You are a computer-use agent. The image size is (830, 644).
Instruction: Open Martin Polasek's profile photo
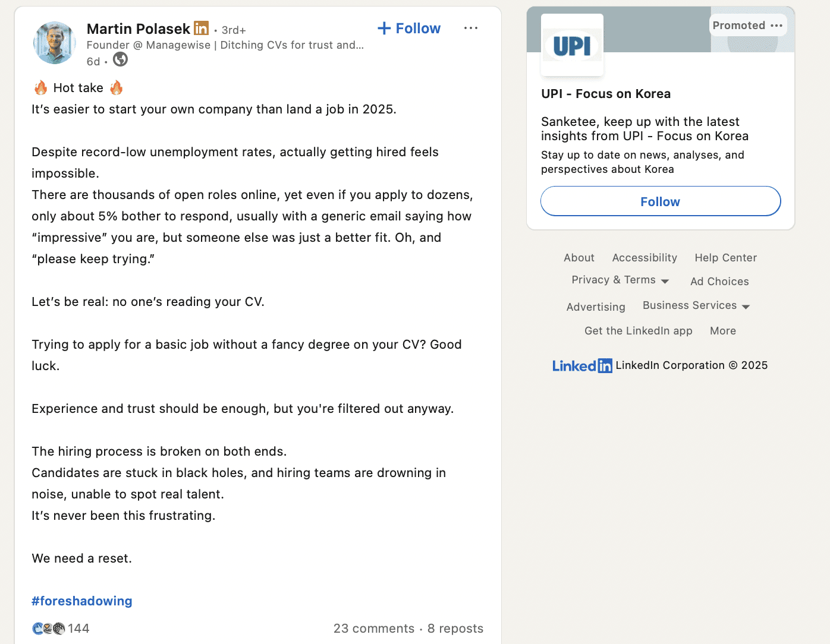pyautogui.click(x=55, y=43)
